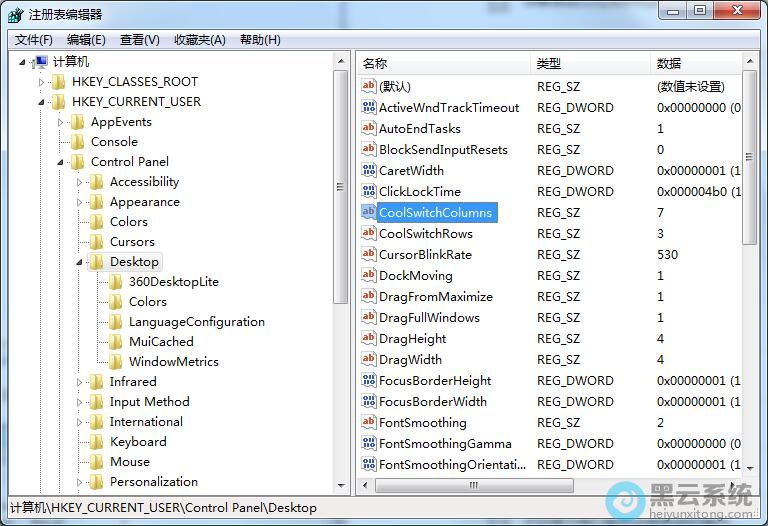Screen dimensions: 768x526
Task: Click the AppEvents folder icon
Action: tap(77, 122)
